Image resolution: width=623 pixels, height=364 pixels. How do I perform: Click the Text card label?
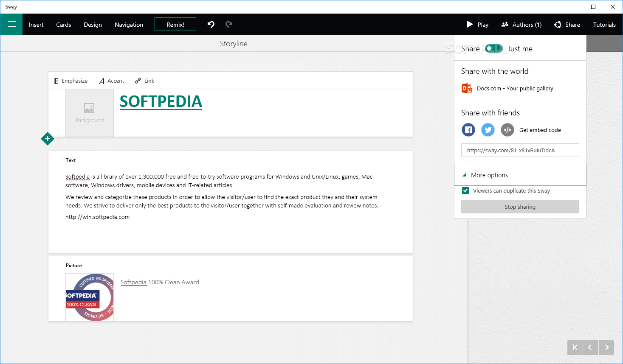(70, 160)
